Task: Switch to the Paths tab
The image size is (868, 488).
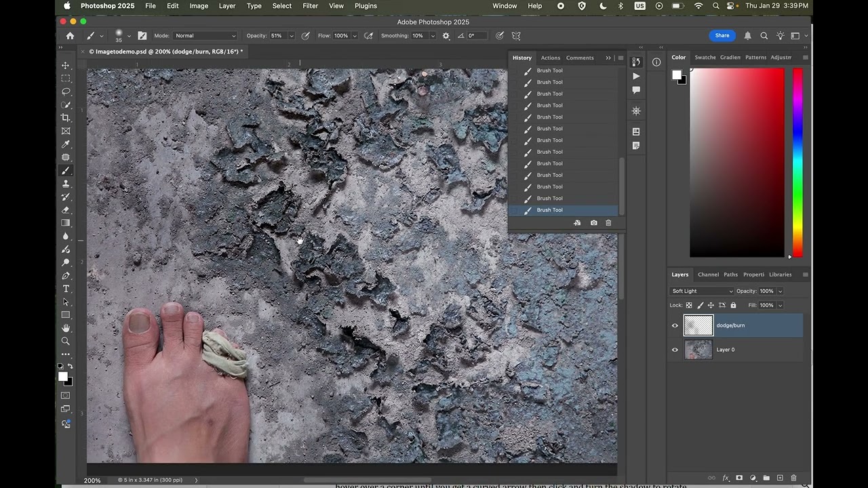Action: (x=730, y=274)
